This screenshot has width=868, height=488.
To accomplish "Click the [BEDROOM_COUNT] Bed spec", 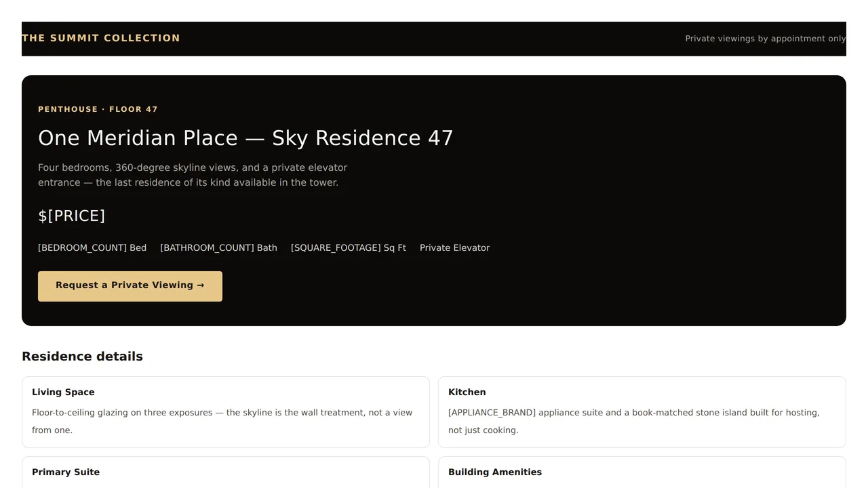I will pyautogui.click(x=92, y=247).
